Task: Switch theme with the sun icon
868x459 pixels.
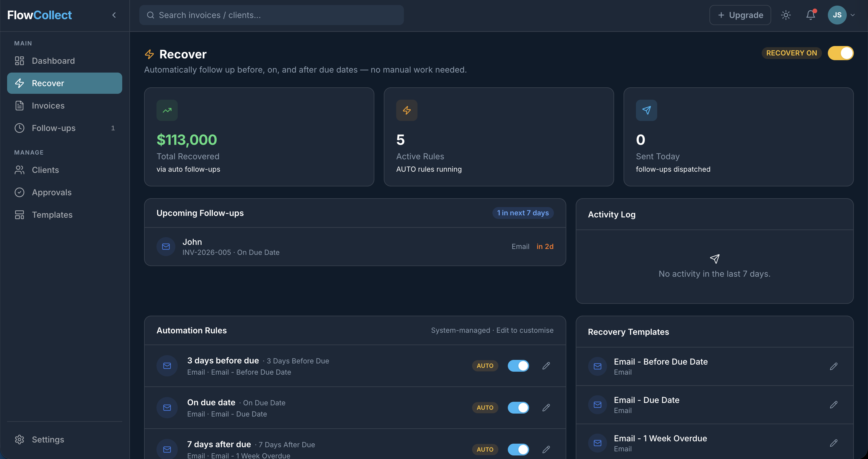Action: click(x=786, y=15)
